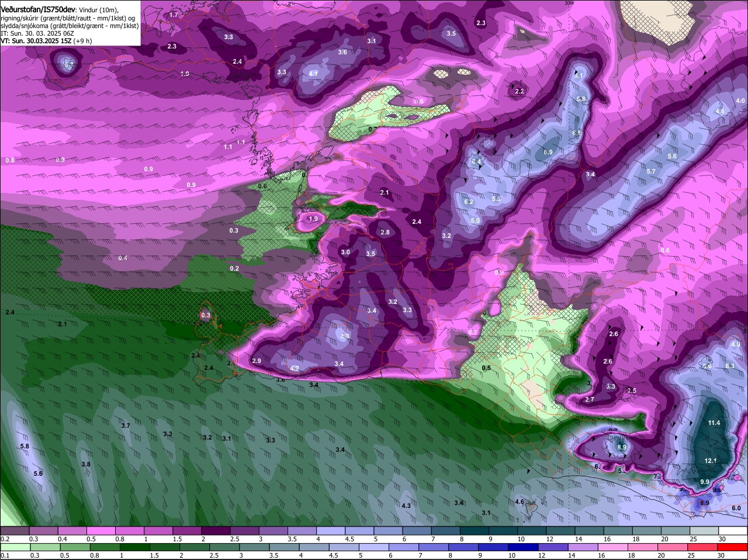Select the bright red swatch labeled 30 in lower legend

[x=733, y=547]
